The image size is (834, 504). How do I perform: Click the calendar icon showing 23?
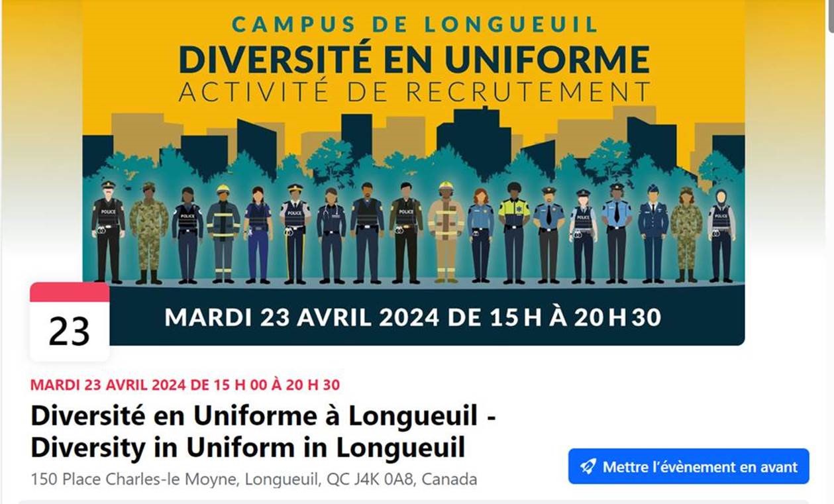point(70,322)
